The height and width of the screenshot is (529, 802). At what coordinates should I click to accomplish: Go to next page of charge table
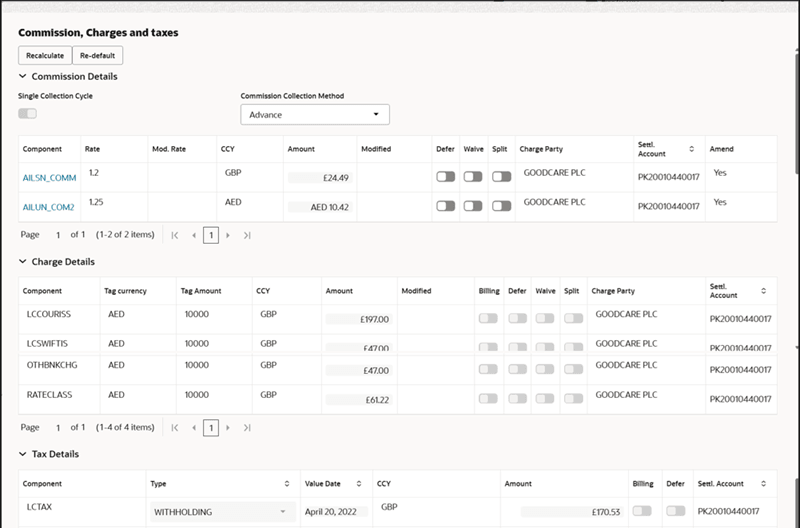[x=228, y=428]
